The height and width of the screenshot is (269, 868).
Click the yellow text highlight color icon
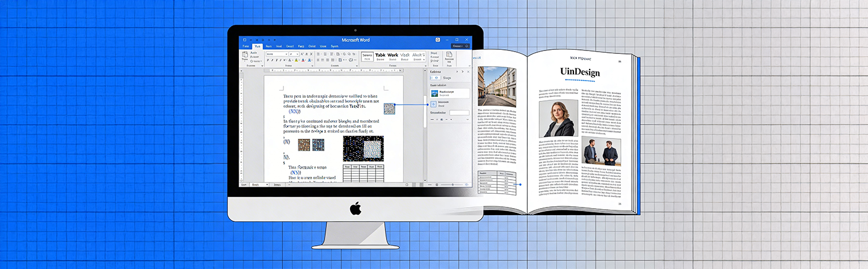(296, 60)
